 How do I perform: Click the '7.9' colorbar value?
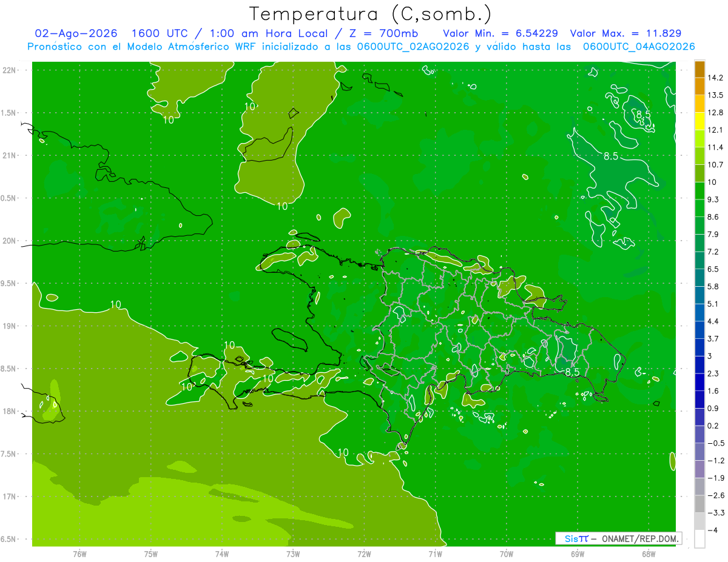[714, 234]
